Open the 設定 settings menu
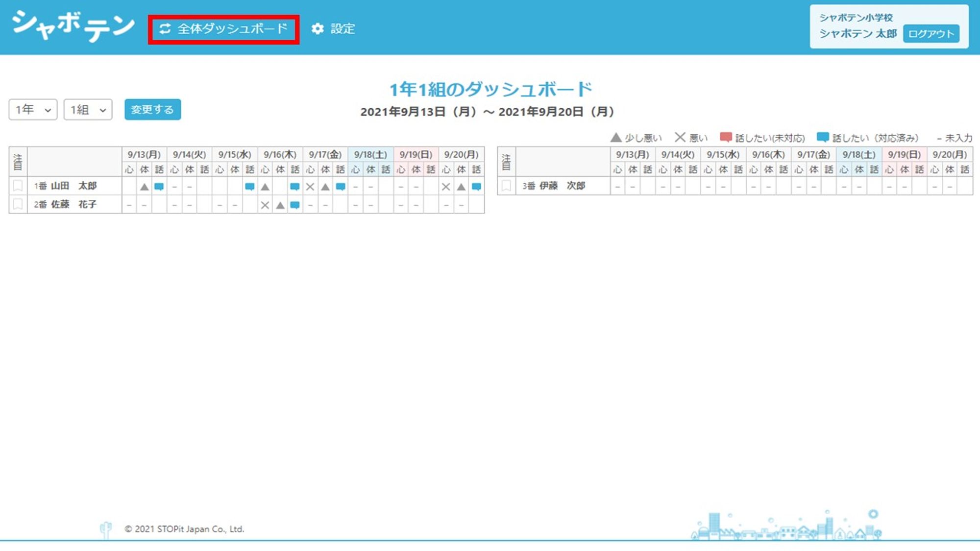 coord(333,29)
